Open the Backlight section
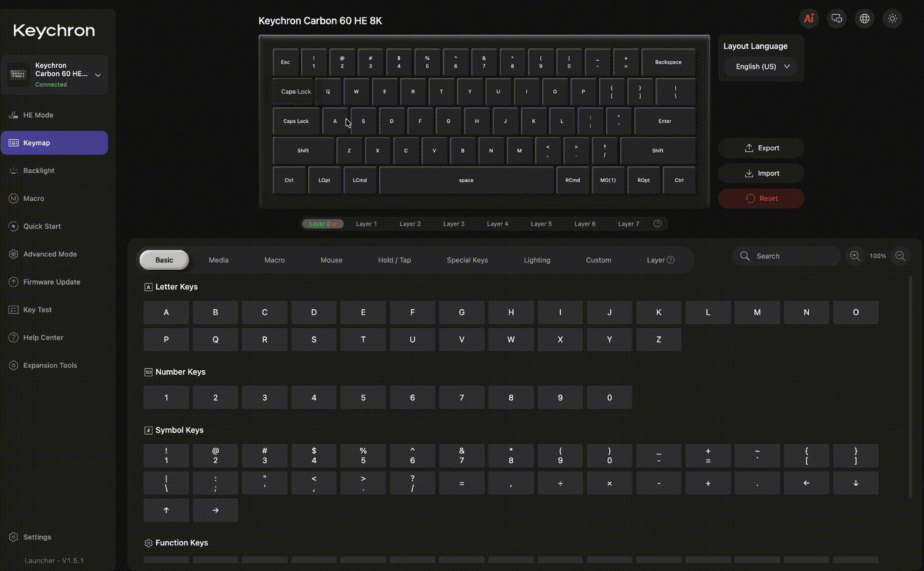This screenshot has height=571, width=924. click(x=54, y=171)
